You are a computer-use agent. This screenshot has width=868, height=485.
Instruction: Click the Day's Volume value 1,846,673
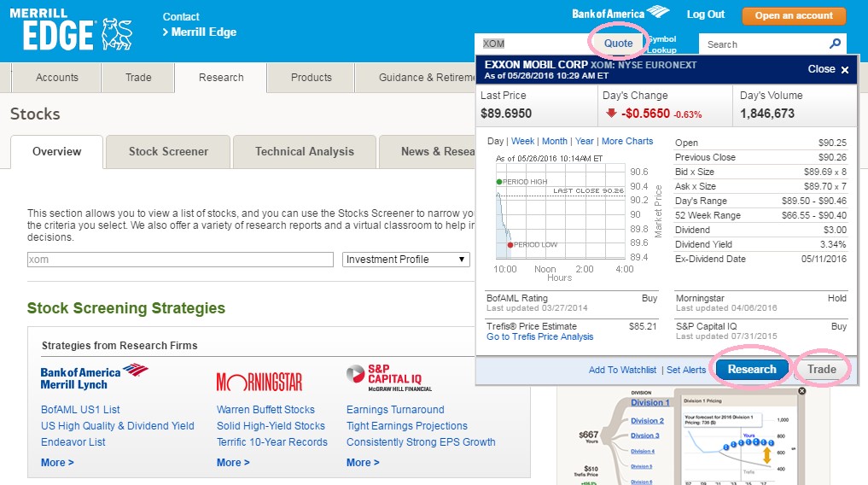point(767,114)
